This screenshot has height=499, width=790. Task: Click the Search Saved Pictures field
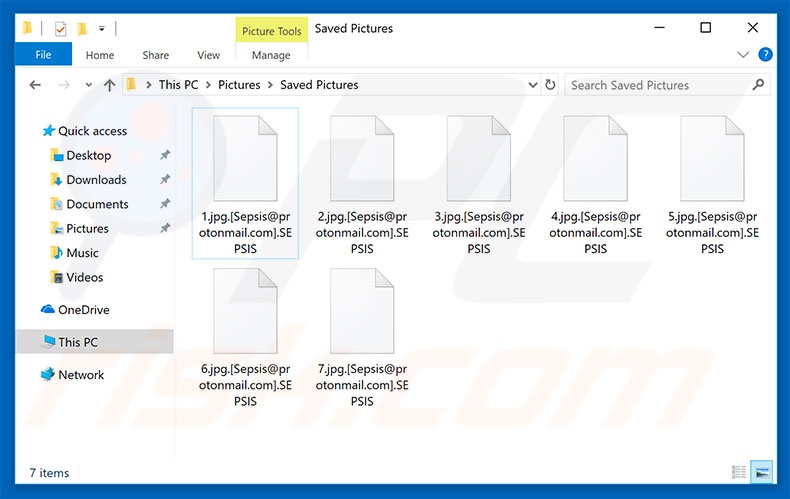click(x=667, y=85)
